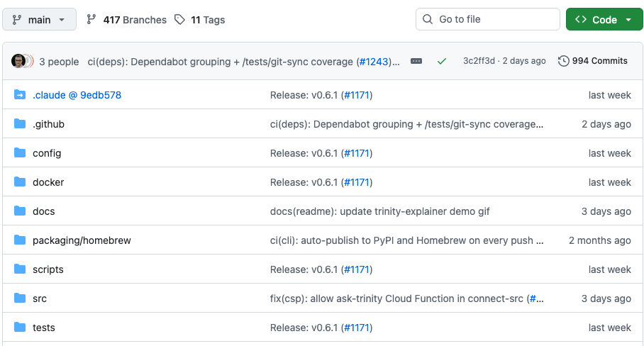The width and height of the screenshot is (644, 346).
Task: Click the tag icon beside 11 Tags
Action: click(x=179, y=19)
